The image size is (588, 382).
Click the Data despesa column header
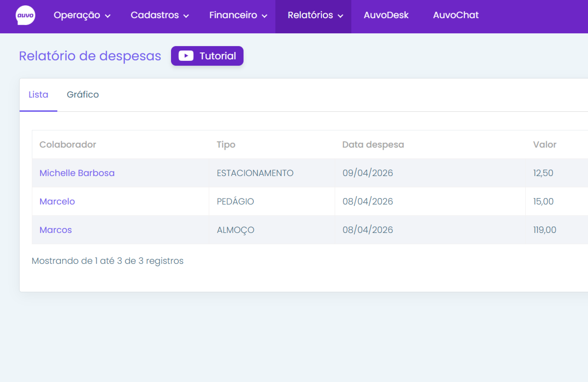click(373, 144)
